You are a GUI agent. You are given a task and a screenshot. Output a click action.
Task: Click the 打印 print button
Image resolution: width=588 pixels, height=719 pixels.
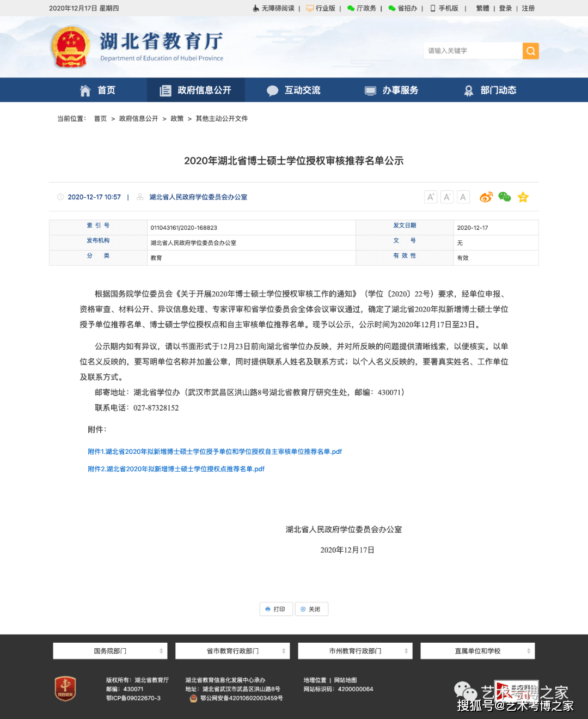[276, 608]
